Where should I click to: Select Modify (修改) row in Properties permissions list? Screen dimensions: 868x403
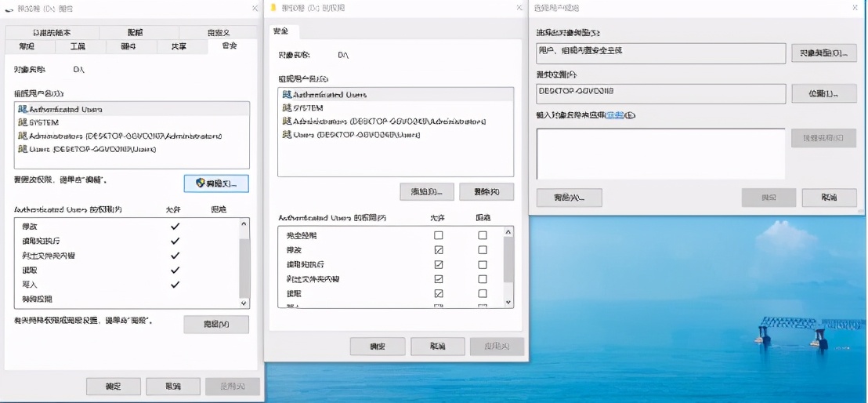point(127,227)
